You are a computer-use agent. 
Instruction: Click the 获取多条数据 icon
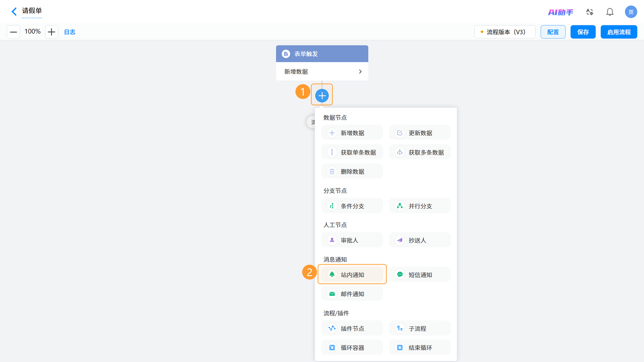point(399,152)
